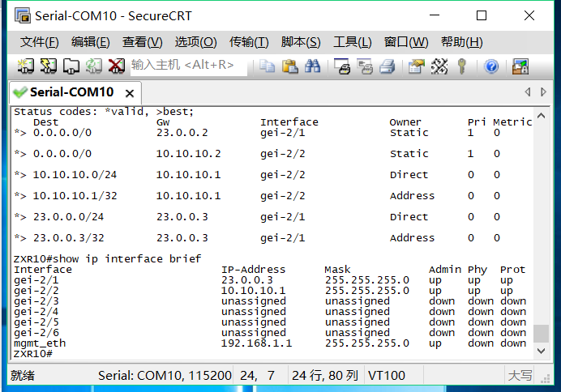Open Session Options toolbar icon
This screenshot has height=392, width=561.
pyautogui.click(x=416, y=66)
